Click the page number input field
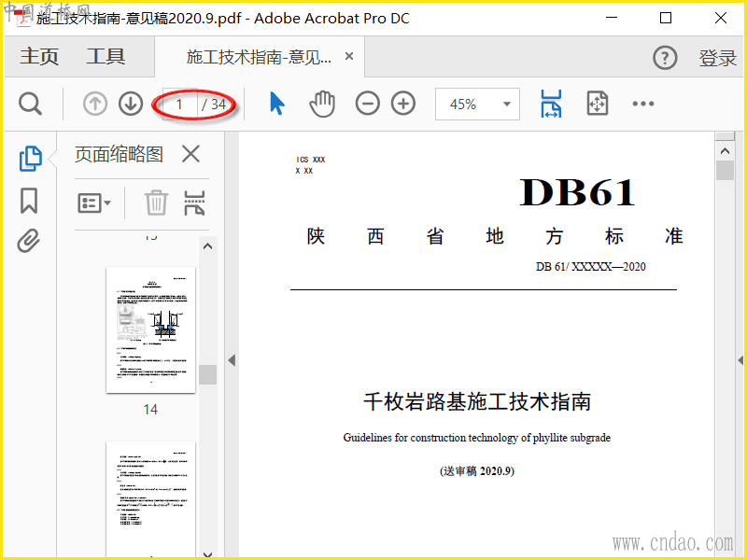747x560 pixels. coord(179,104)
